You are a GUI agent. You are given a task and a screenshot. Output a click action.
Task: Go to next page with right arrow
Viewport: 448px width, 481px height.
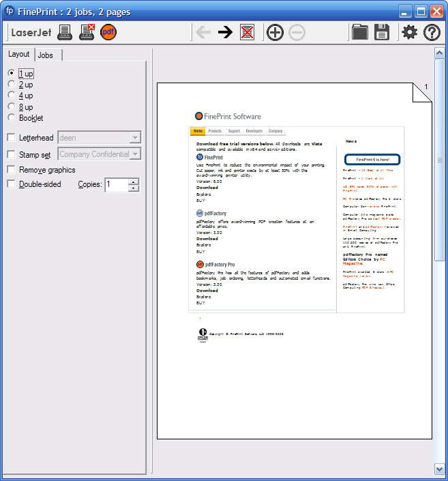[x=225, y=32]
